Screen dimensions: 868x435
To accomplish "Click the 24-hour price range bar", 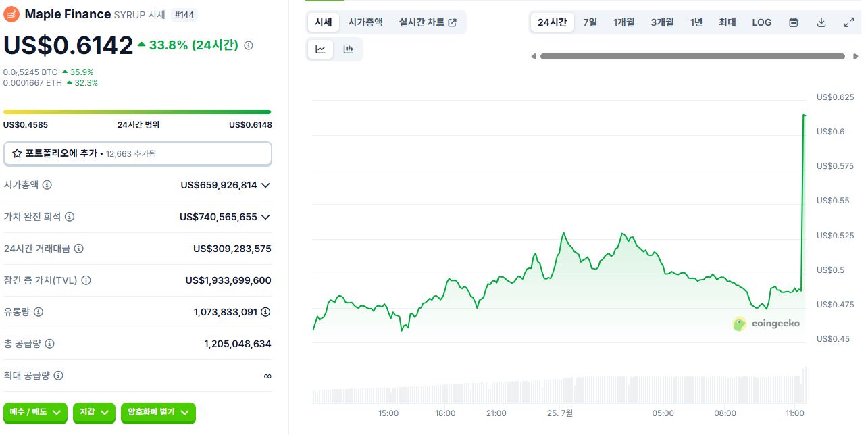I will point(137,112).
